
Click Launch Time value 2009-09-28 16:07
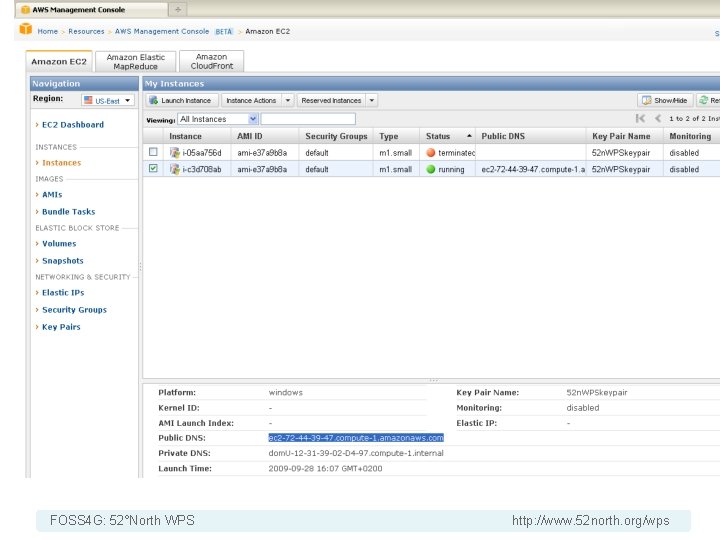click(325, 468)
